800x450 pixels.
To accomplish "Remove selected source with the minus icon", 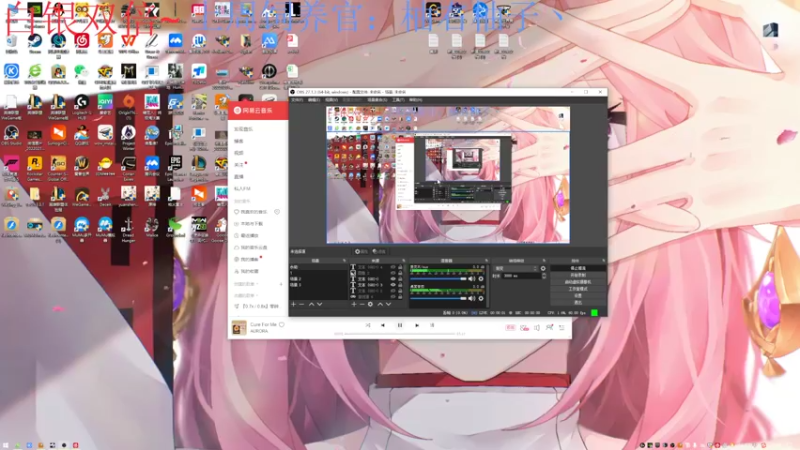I will [x=362, y=304].
